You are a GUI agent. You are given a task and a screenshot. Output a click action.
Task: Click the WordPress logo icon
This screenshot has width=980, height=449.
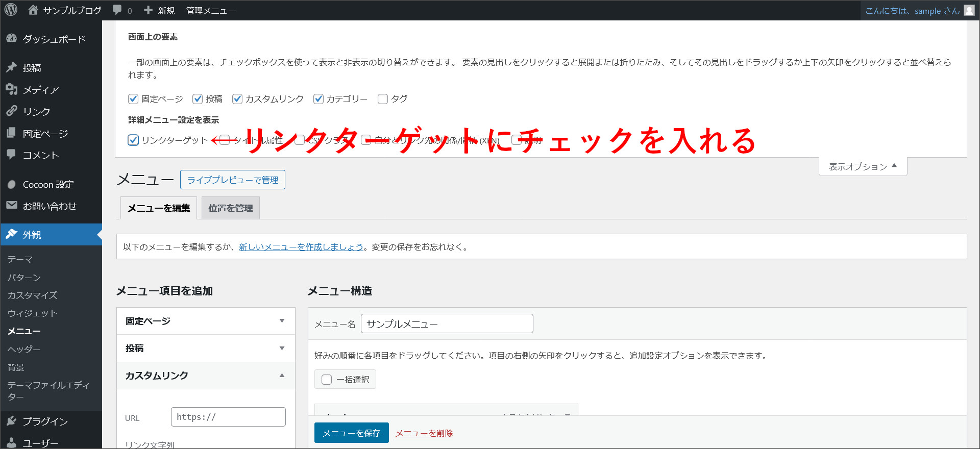[x=11, y=10]
